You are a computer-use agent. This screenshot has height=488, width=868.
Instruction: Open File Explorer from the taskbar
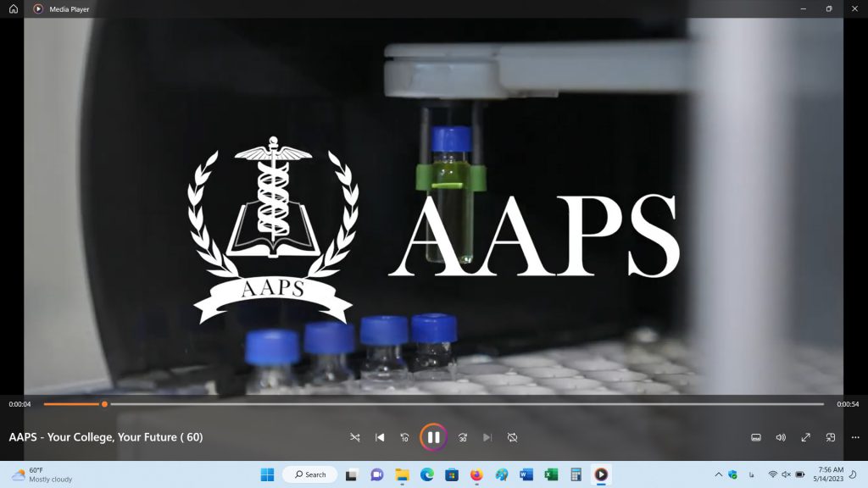(x=402, y=474)
